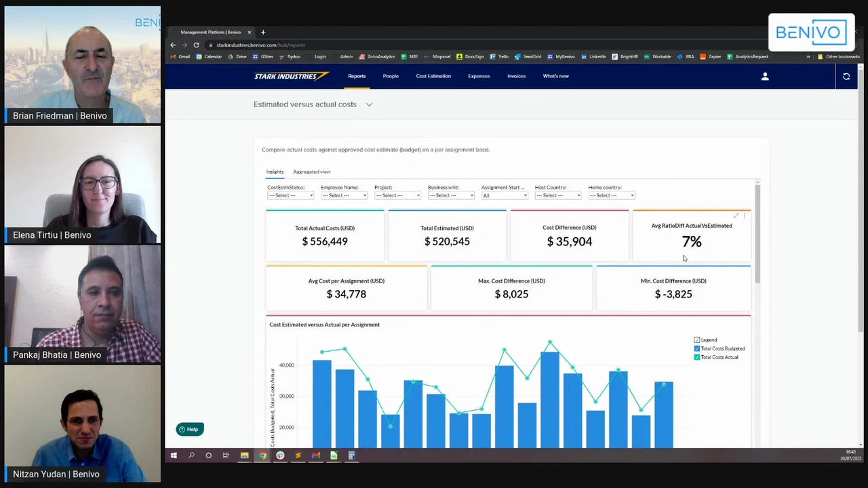Image resolution: width=868 pixels, height=488 pixels.
Task: Switch to Chrome in the taskbar
Action: pos(262,455)
